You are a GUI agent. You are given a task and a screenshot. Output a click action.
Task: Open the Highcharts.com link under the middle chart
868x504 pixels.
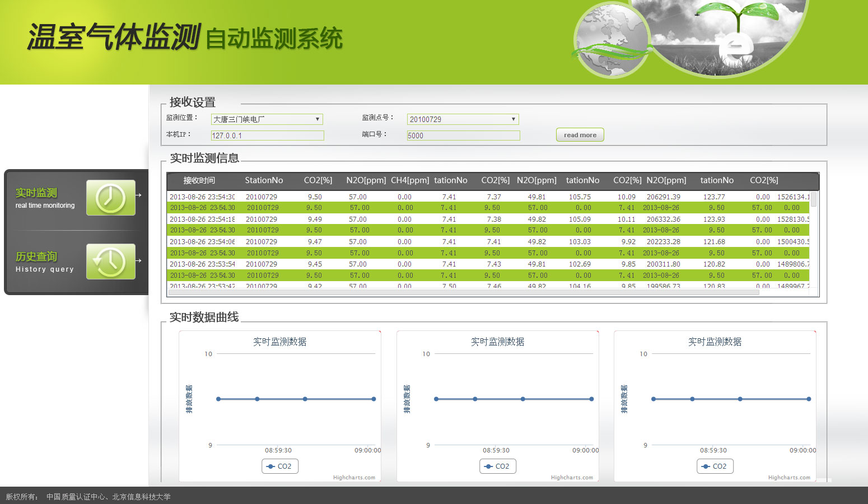pos(572,478)
